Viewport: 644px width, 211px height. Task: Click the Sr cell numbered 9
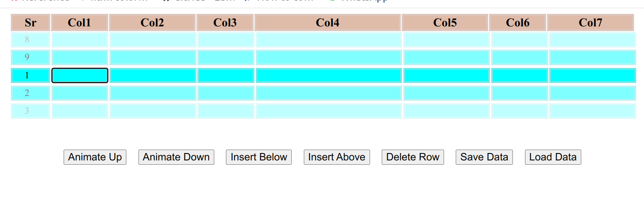27,58
